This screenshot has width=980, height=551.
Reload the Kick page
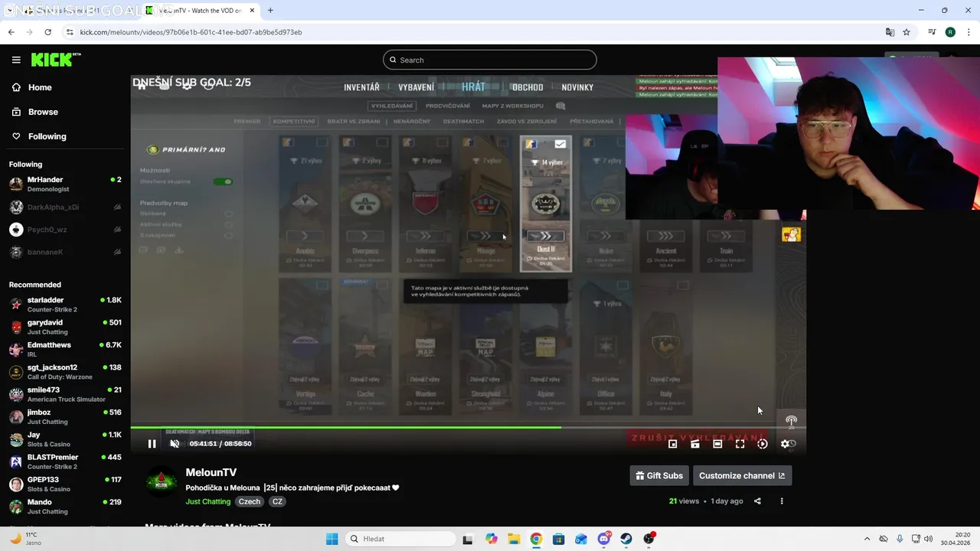coord(47,32)
